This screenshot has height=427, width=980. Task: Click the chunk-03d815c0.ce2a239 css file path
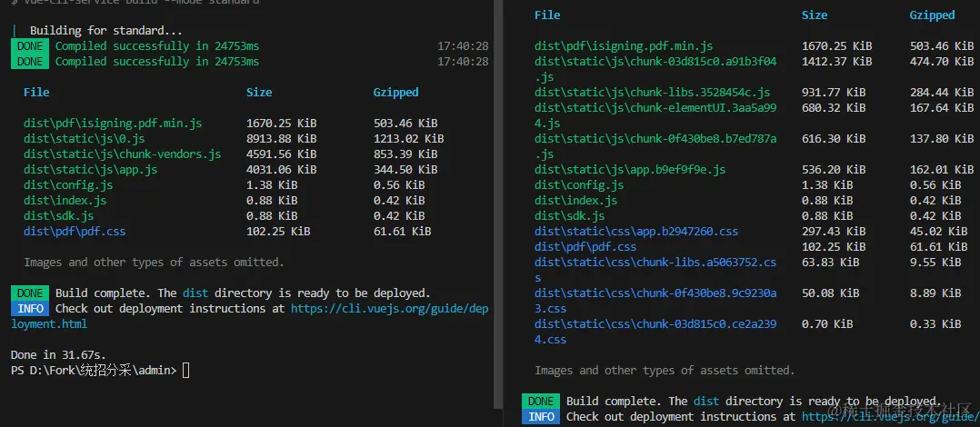click(655, 324)
